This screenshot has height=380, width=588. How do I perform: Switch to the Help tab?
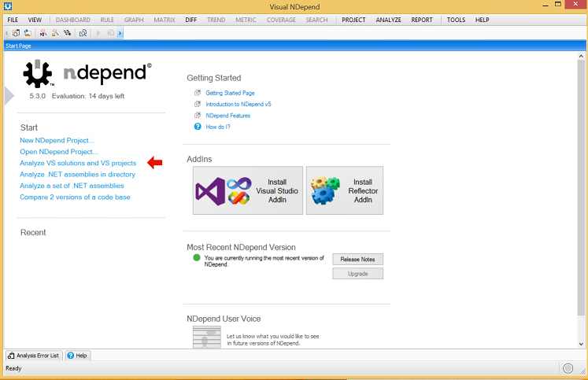coord(77,356)
